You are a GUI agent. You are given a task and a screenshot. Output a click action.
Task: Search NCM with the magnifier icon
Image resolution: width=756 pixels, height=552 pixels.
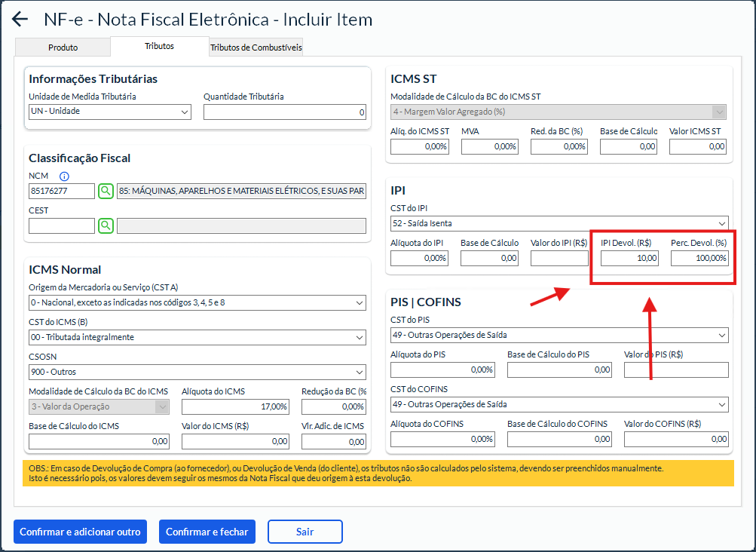(x=106, y=191)
